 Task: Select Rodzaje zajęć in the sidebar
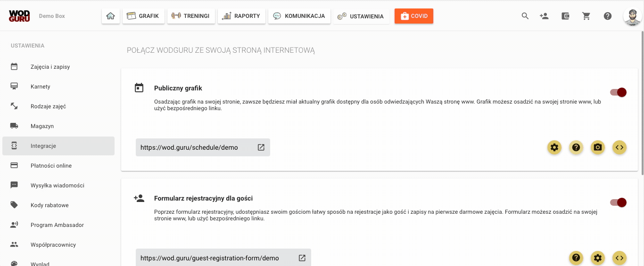(x=58, y=106)
